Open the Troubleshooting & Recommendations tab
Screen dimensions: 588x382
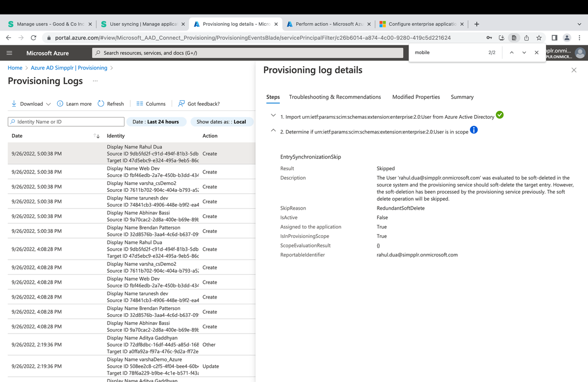334,97
